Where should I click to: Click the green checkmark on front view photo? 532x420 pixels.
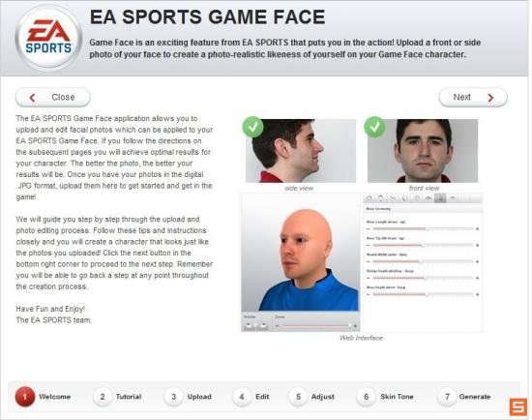374,127
